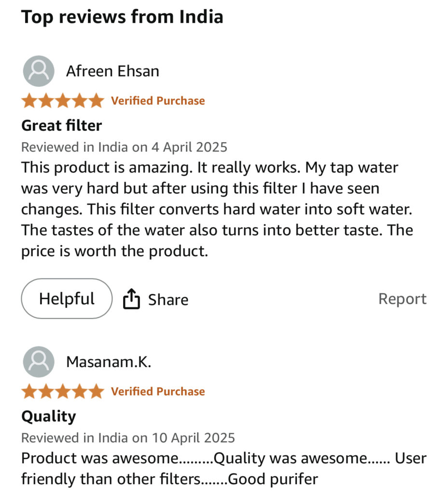Screen dimensions: 448x494
Task: Click Verified Purchase on Afreen's review
Action: (158, 101)
